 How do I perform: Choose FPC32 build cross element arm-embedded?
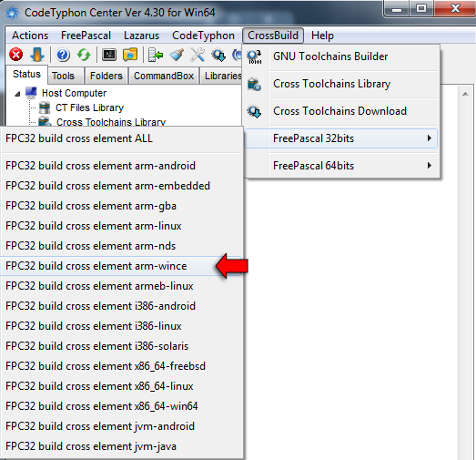[121, 186]
